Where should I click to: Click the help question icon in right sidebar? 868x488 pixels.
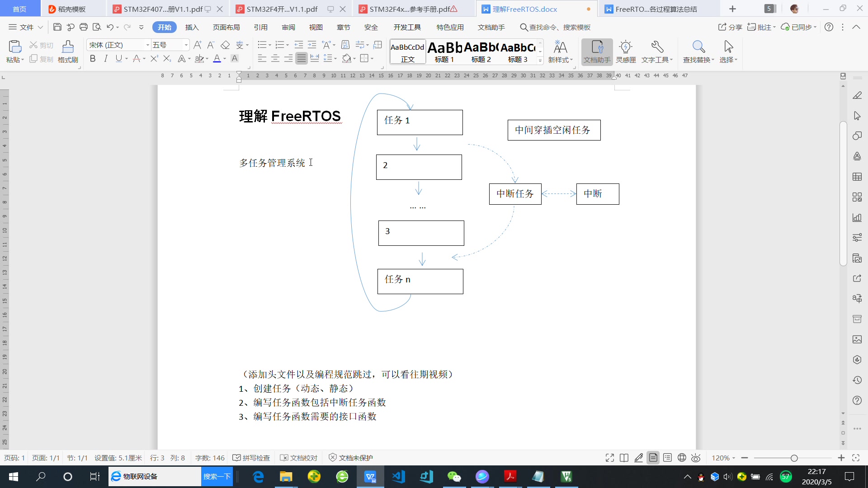857,400
